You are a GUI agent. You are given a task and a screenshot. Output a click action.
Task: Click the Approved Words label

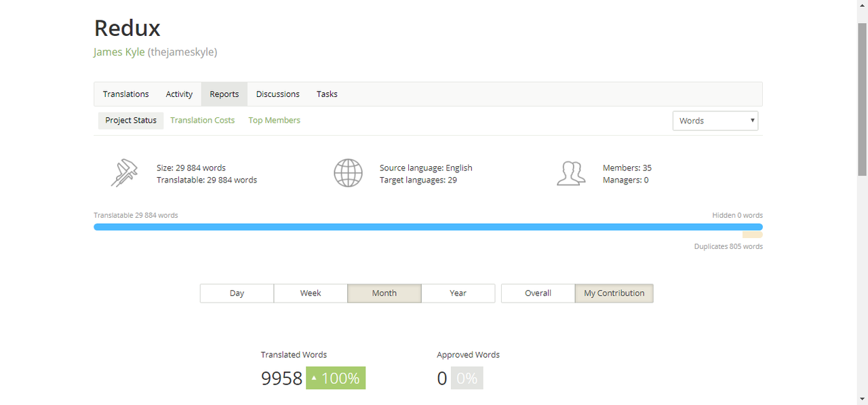tap(468, 355)
